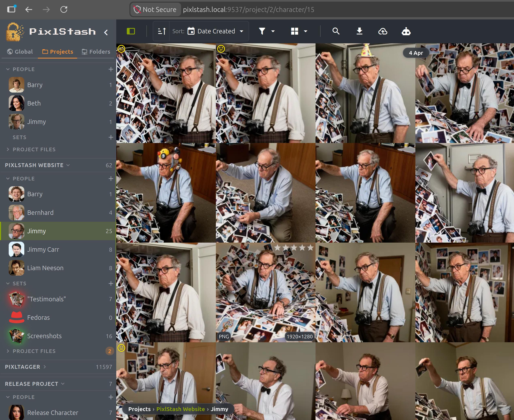Open the thumbnail labeled PNG 1920×1280
The width and height of the screenshot is (514, 420).
pos(266,292)
